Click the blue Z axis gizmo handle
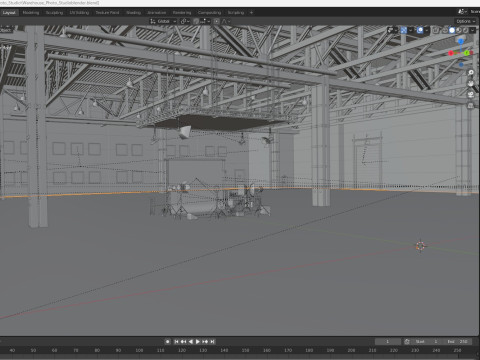The height and width of the screenshot is (360, 480). [461, 41]
